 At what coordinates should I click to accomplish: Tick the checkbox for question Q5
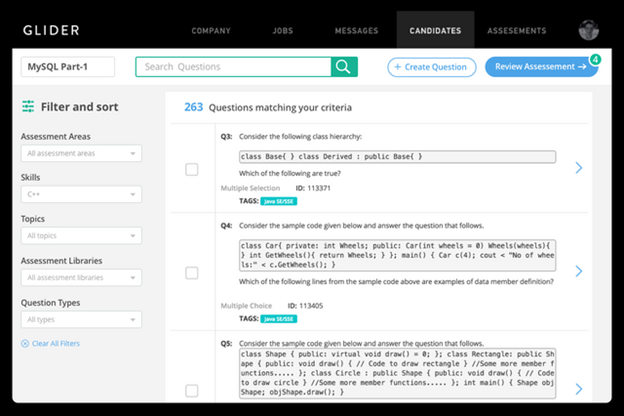[191, 391]
